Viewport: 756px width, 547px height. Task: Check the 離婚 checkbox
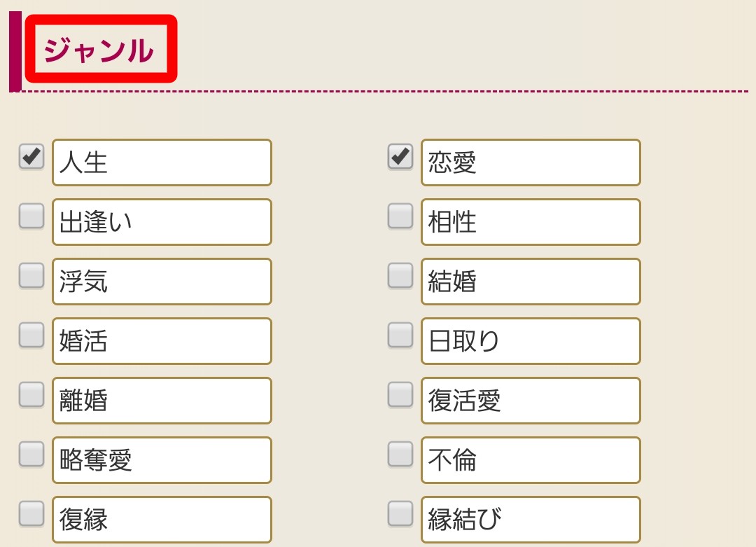pyautogui.click(x=31, y=395)
